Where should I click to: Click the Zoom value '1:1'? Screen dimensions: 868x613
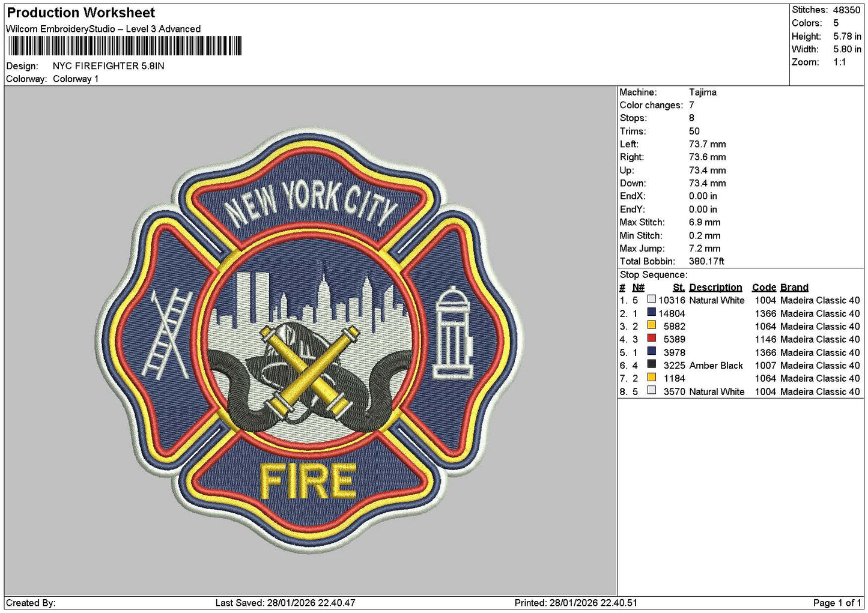839,62
